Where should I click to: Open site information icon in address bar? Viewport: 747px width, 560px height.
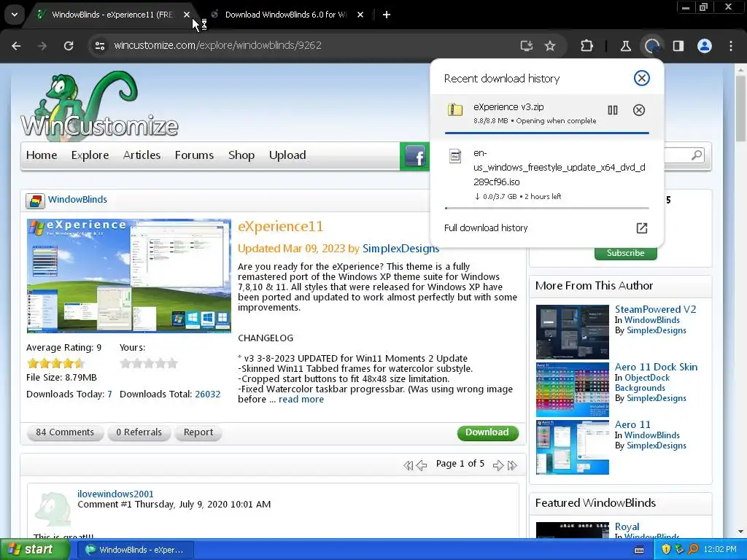99,46
